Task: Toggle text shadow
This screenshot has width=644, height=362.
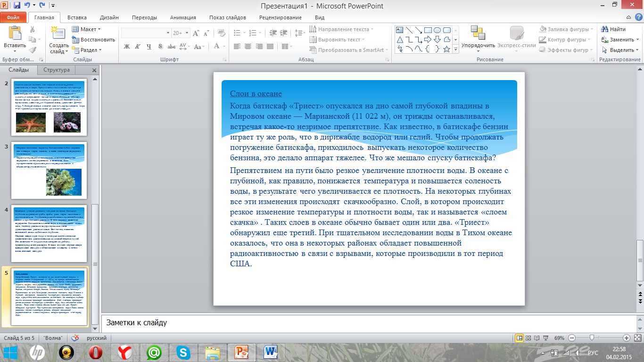Action: (160, 46)
